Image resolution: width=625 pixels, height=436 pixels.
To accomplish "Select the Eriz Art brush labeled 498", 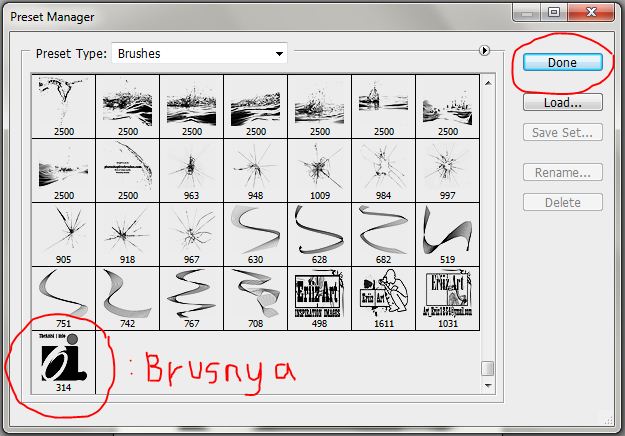I will pyautogui.click(x=319, y=299).
